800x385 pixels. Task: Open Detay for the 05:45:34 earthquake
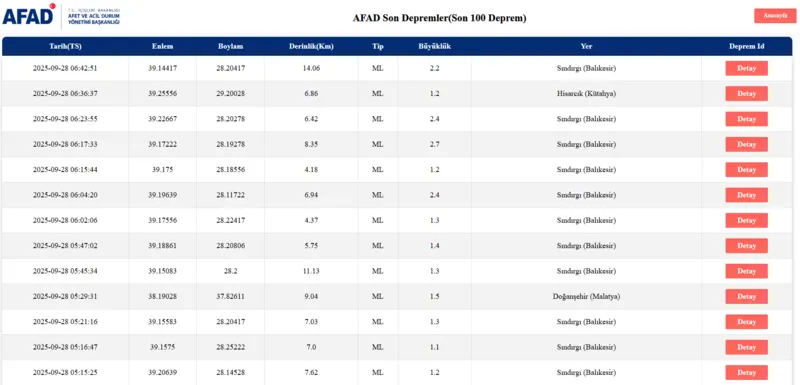(x=746, y=271)
